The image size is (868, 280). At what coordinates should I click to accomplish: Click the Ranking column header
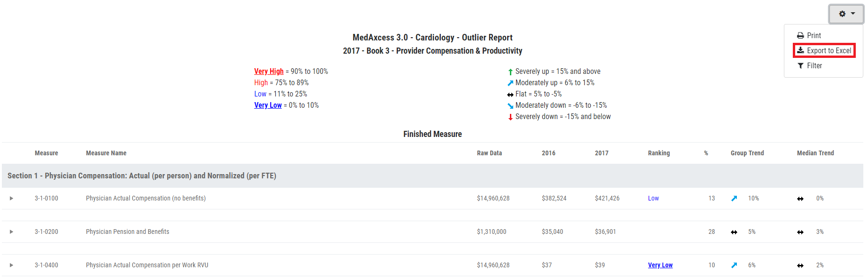659,153
